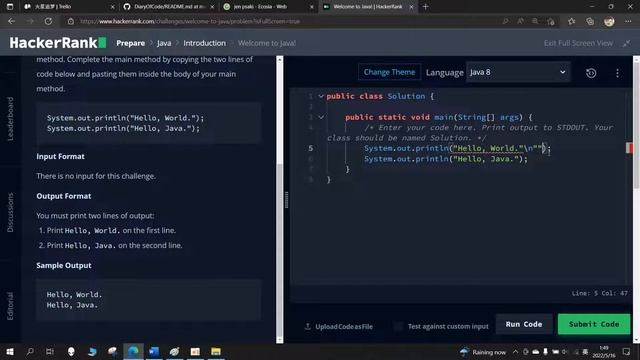Image resolution: width=640 pixels, height=360 pixels.
Task: Collapse the Solution class fold arrow
Action: pyautogui.click(x=321, y=96)
